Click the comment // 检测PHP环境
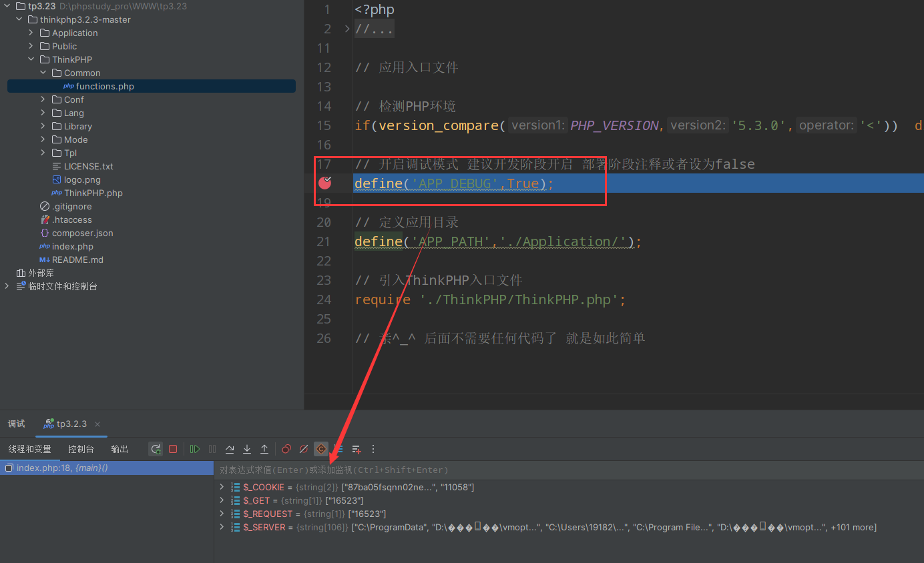 (405, 106)
